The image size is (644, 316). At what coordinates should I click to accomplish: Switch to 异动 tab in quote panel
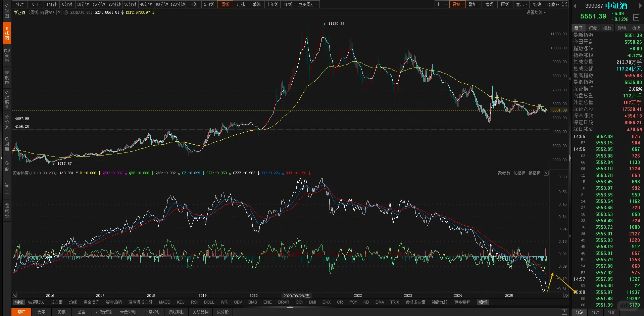[x=622, y=28]
